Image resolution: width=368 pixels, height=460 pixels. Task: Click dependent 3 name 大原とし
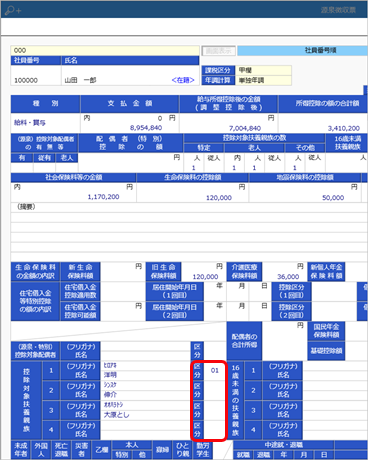pos(117,415)
